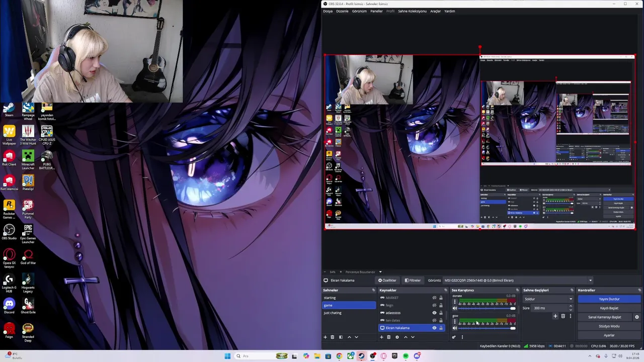
Task: Open the Araçlar menu
Action: coord(435,11)
